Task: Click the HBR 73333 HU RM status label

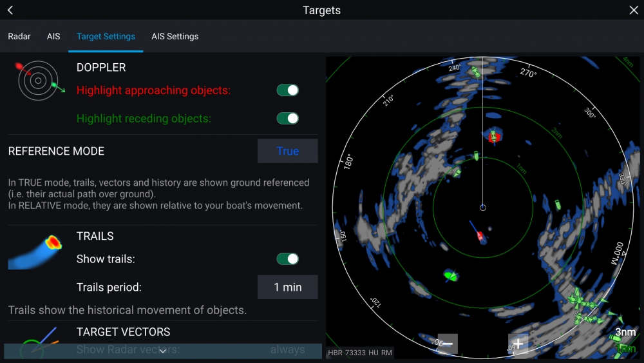Action: (x=360, y=353)
